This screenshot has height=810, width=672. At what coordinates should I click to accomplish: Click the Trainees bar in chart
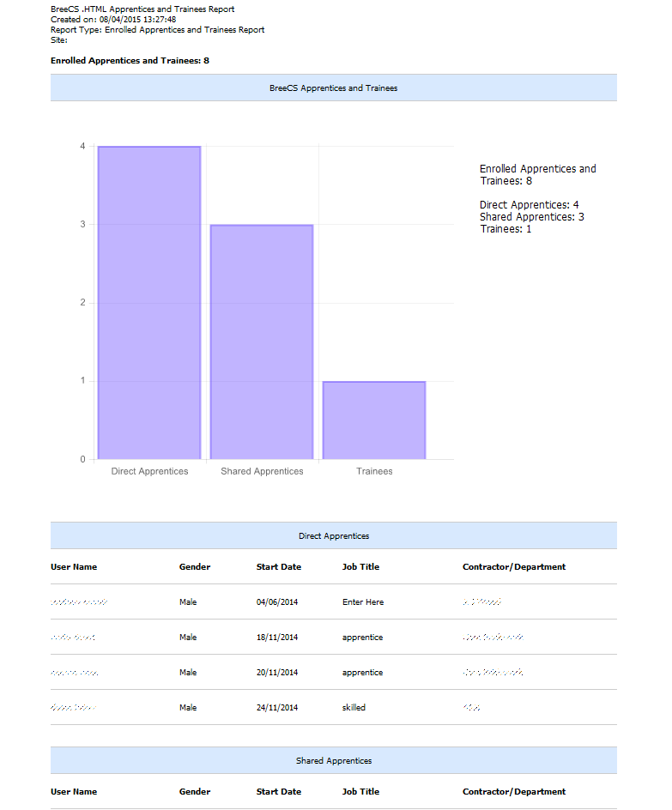coord(374,420)
